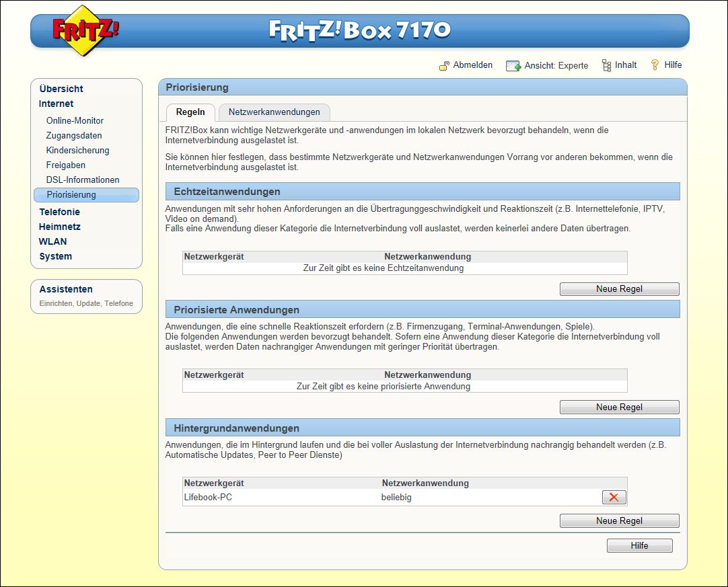Switch view mode via Ansicht: Experte link

coord(556,65)
